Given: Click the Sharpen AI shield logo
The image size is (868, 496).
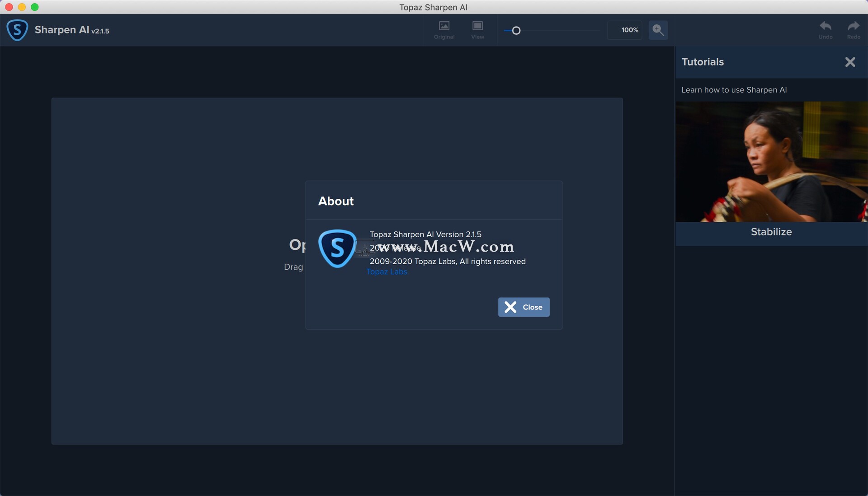Looking at the screenshot, I should tap(17, 30).
